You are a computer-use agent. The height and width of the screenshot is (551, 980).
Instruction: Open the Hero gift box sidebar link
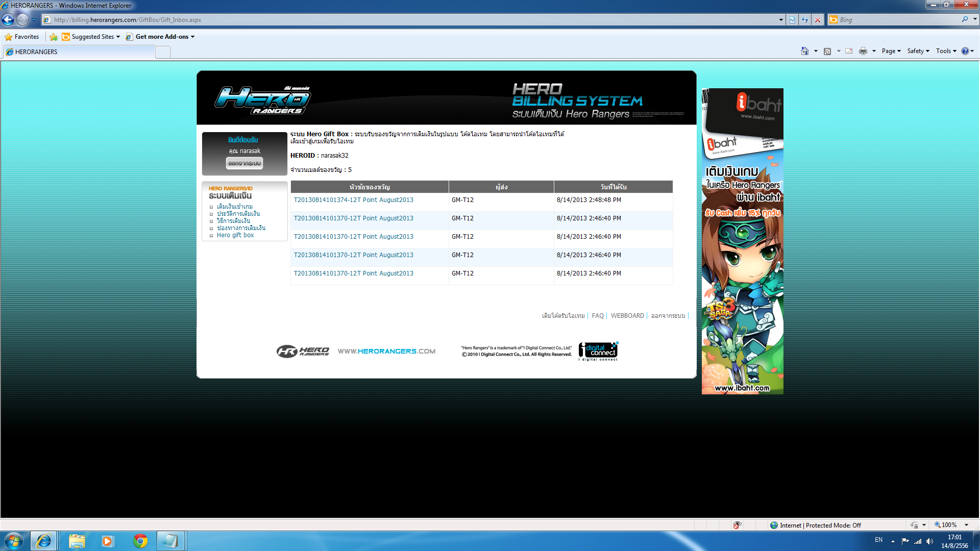(235, 235)
